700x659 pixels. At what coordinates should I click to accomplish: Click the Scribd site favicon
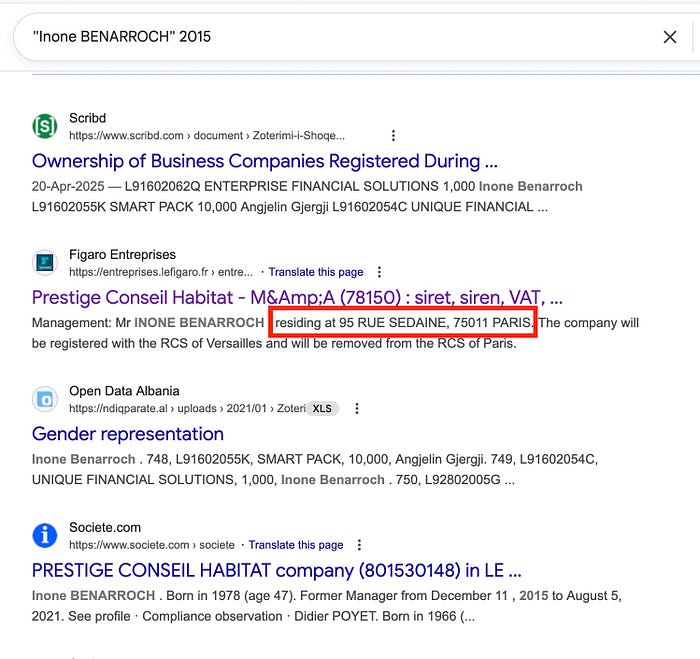(45, 126)
